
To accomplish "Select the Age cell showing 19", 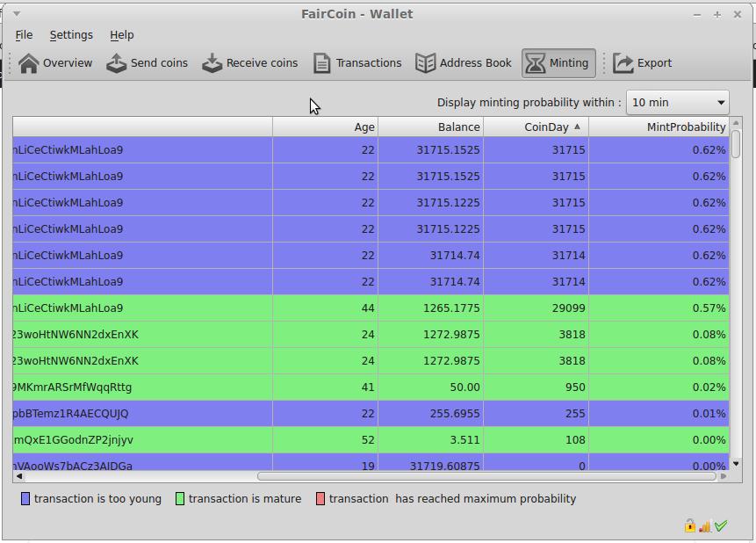I will pos(326,462).
